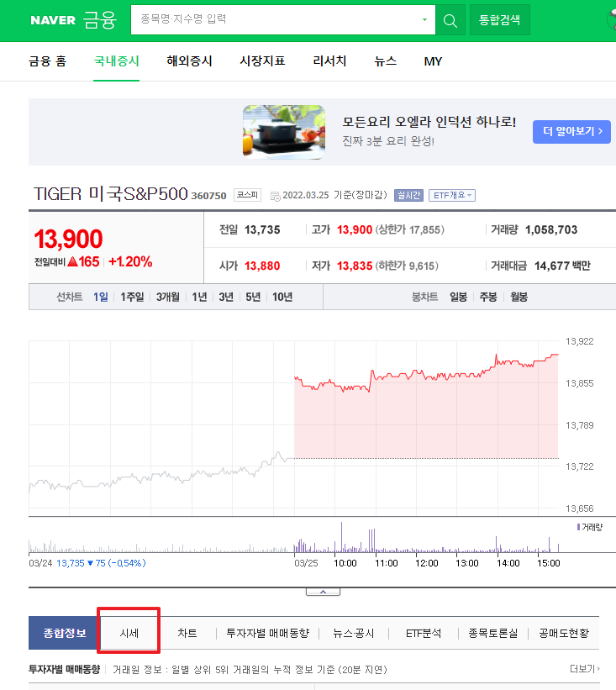
Task: Click the price change percent +1.20%
Action: (x=131, y=261)
